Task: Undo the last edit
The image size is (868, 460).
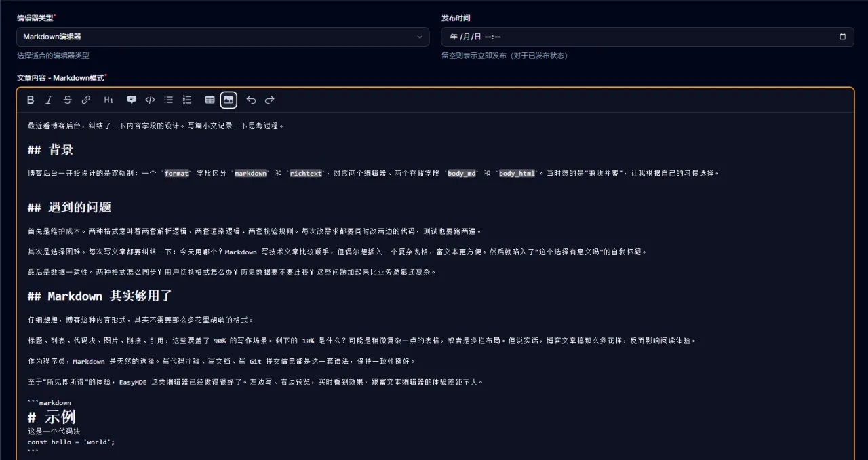Action: point(251,100)
